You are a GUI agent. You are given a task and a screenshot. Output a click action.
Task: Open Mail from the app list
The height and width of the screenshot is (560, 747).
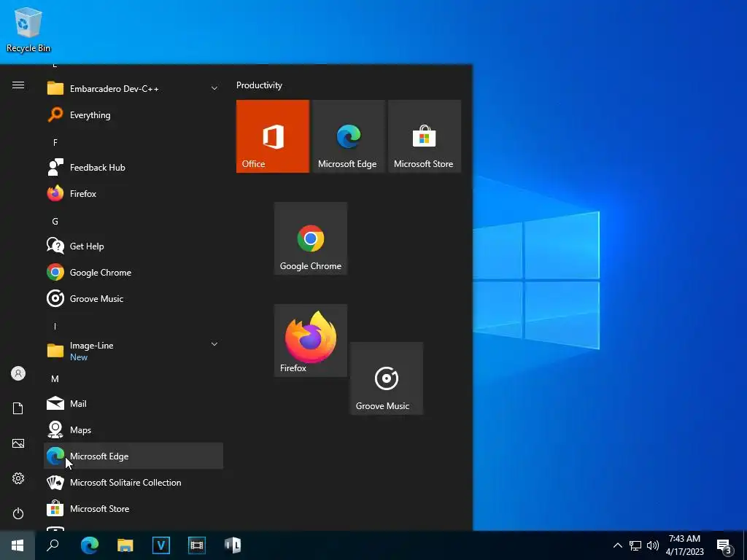pos(133,403)
